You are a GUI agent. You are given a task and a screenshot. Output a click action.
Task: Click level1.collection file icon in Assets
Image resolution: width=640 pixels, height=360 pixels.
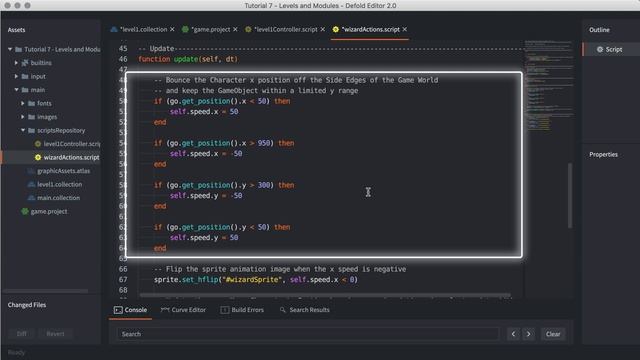(x=31, y=184)
